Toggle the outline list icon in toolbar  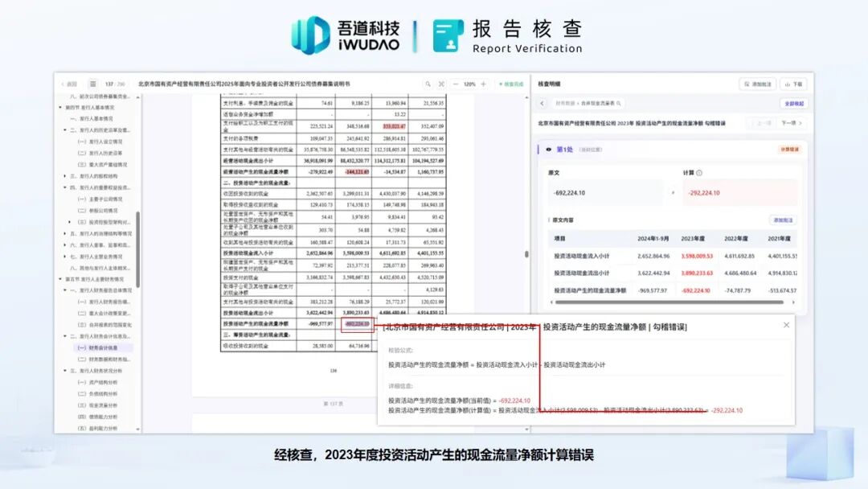click(93, 84)
